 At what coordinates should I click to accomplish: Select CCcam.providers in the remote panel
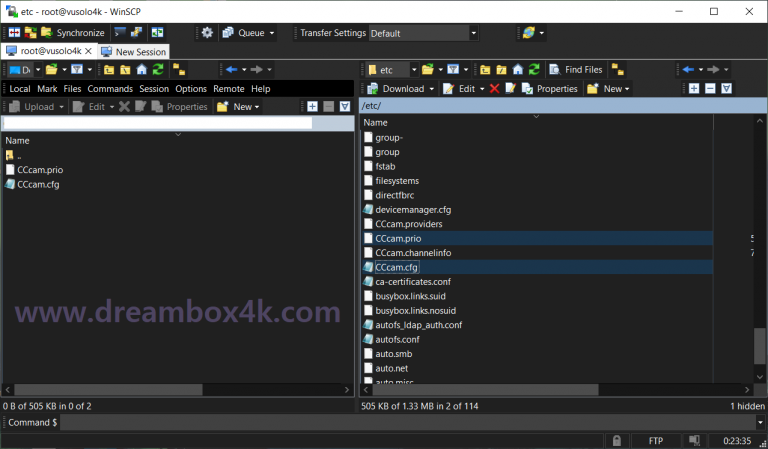point(408,224)
